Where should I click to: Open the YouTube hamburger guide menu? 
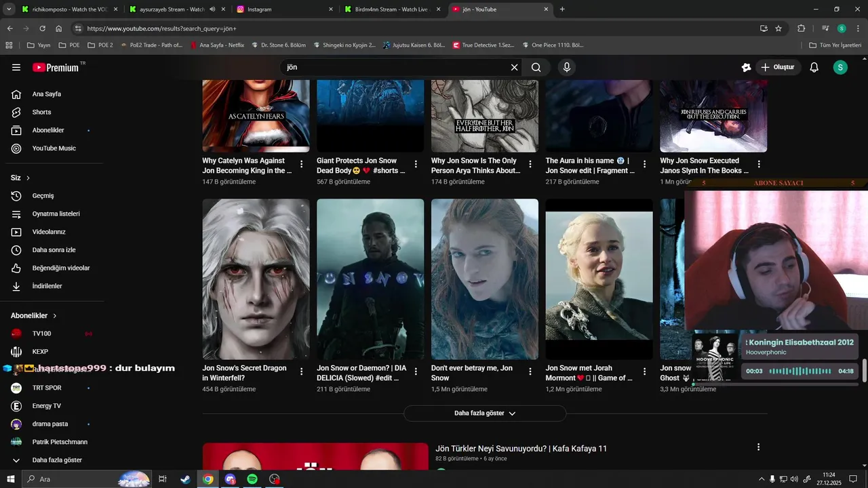(16, 67)
